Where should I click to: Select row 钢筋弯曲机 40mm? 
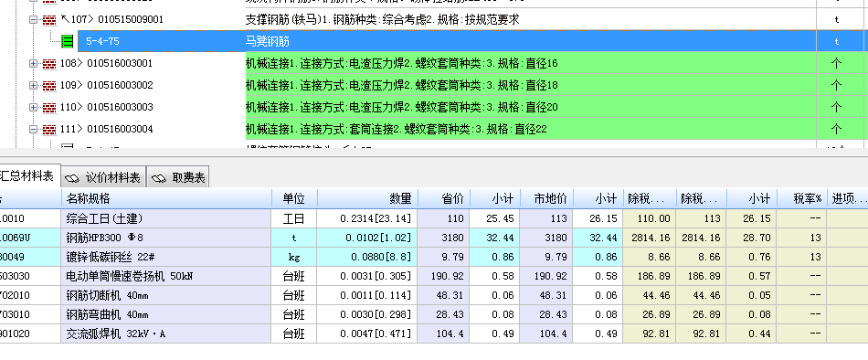[434, 314]
